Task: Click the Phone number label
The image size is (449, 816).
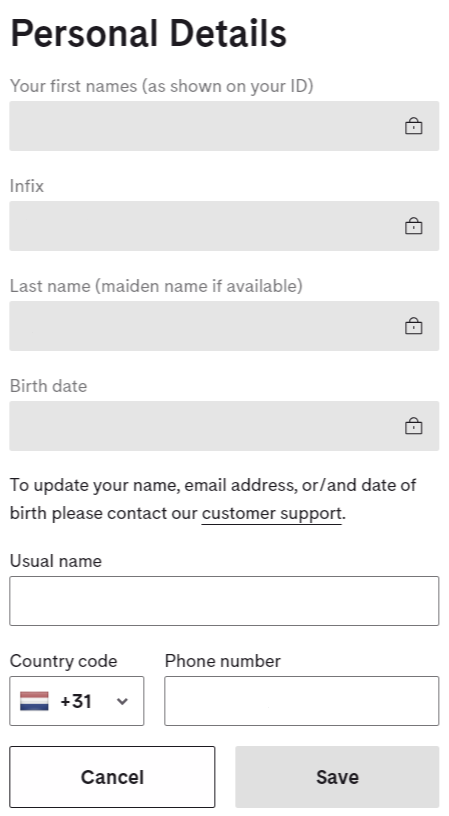Action: click(x=223, y=661)
